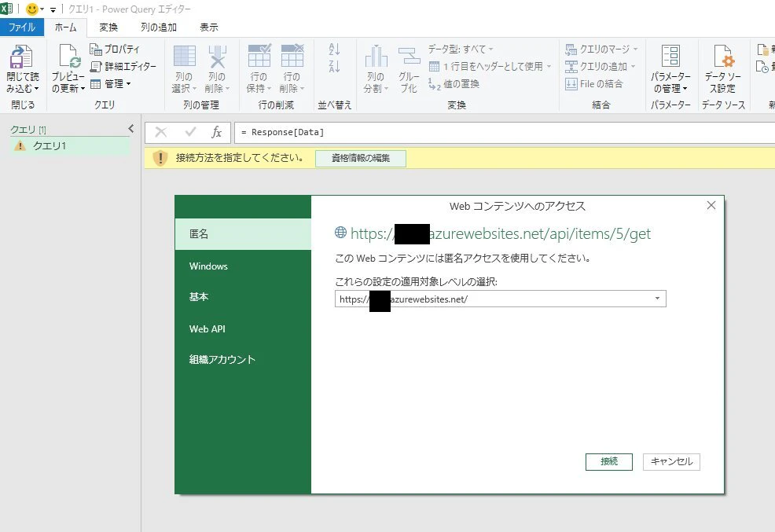Open the quick access toolbar customize arrow
Screen dimensions: 775x532
click(53, 9)
